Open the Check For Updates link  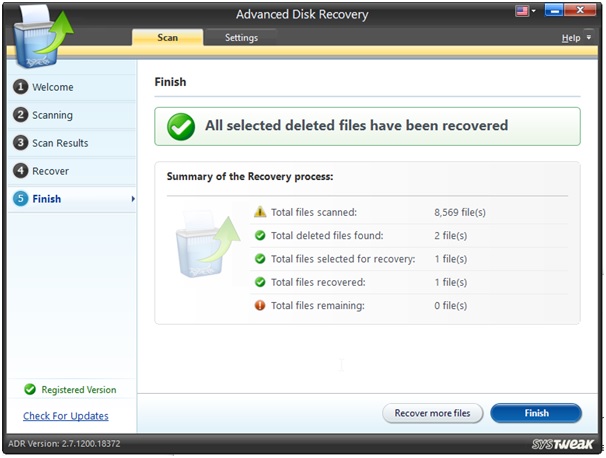pos(66,416)
